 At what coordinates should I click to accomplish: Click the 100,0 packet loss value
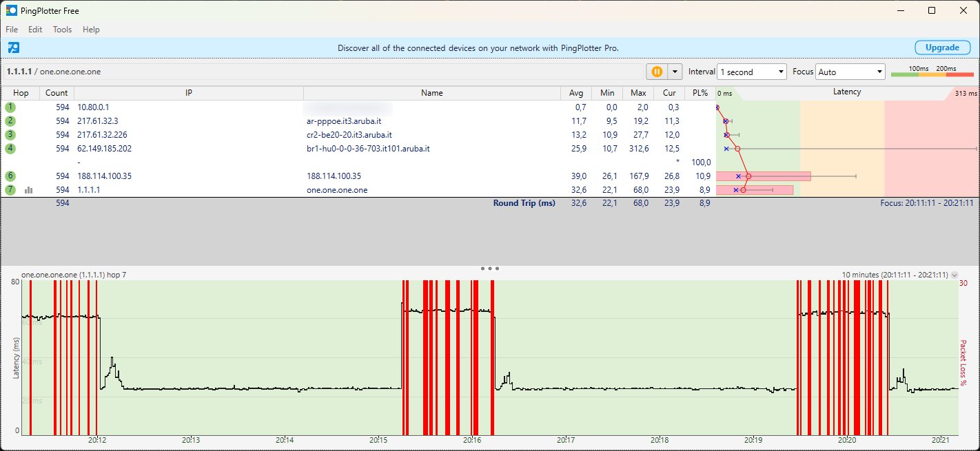[701, 162]
